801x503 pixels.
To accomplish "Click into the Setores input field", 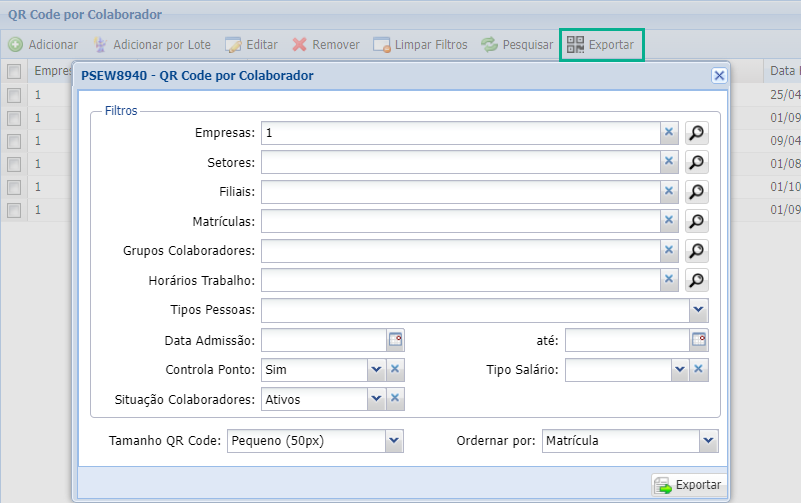I will point(460,162).
